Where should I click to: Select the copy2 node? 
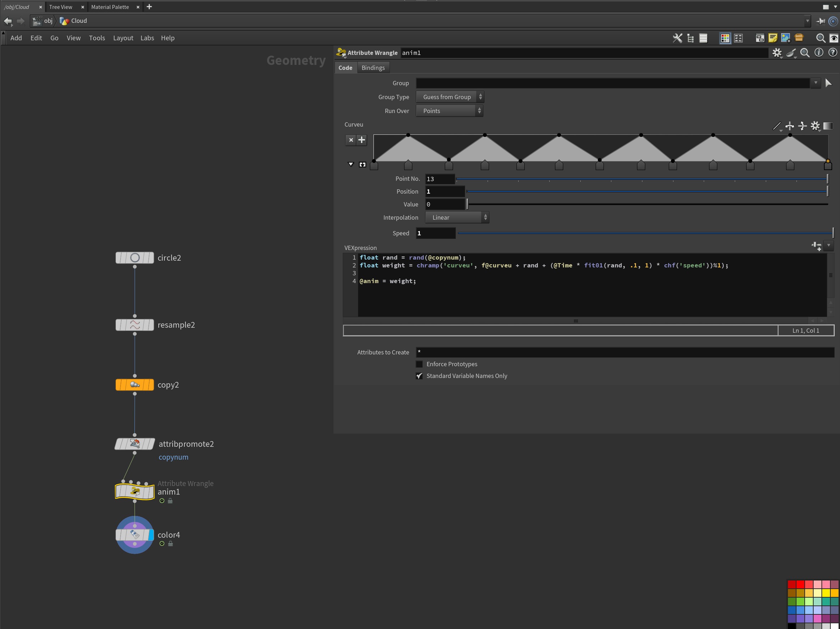pos(135,385)
